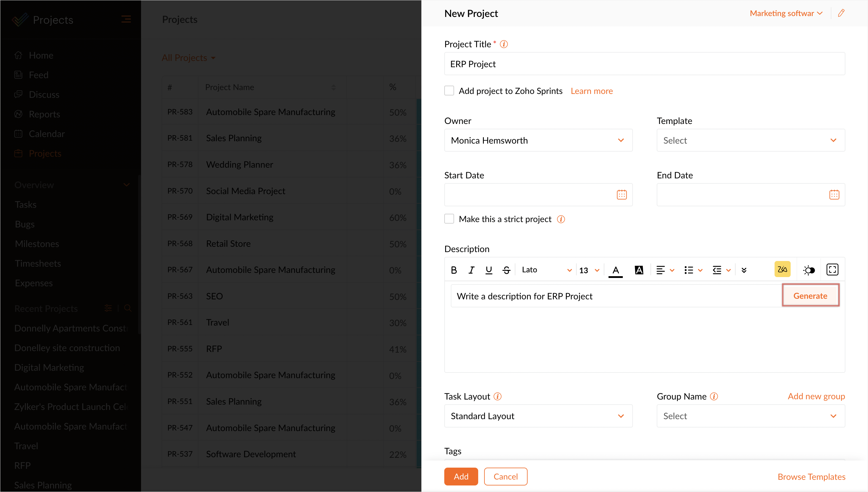Click into the Project Title field

(x=644, y=64)
